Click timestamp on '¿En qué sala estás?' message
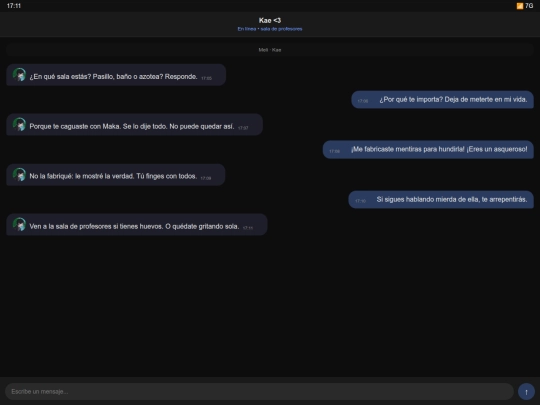Viewport: 540px width, 405px height. point(207,78)
